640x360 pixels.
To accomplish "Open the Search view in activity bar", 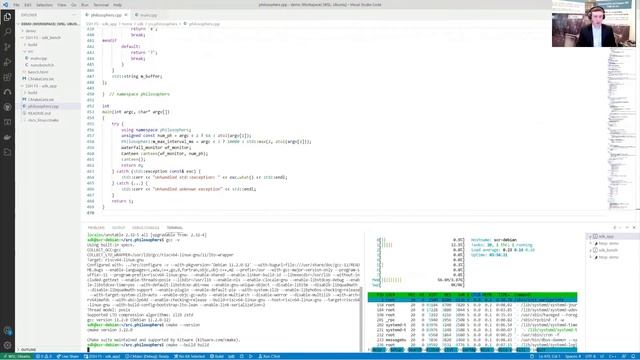I will point(7,32).
